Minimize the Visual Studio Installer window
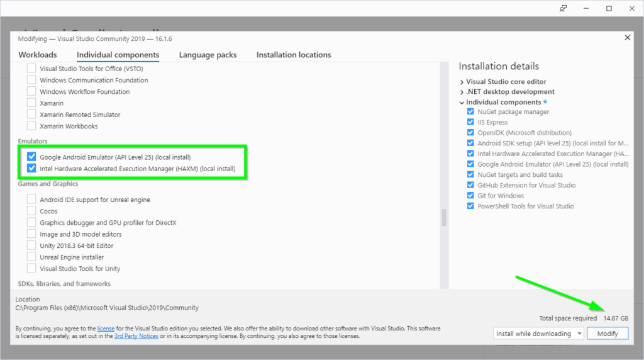Viewport: 644px width, 360px height. pyautogui.click(x=586, y=9)
